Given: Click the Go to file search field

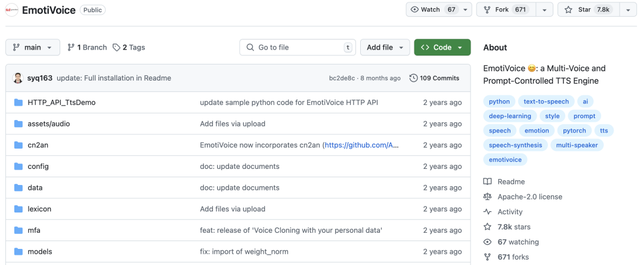Looking at the screenshot, I should click(x=298, y=47).
